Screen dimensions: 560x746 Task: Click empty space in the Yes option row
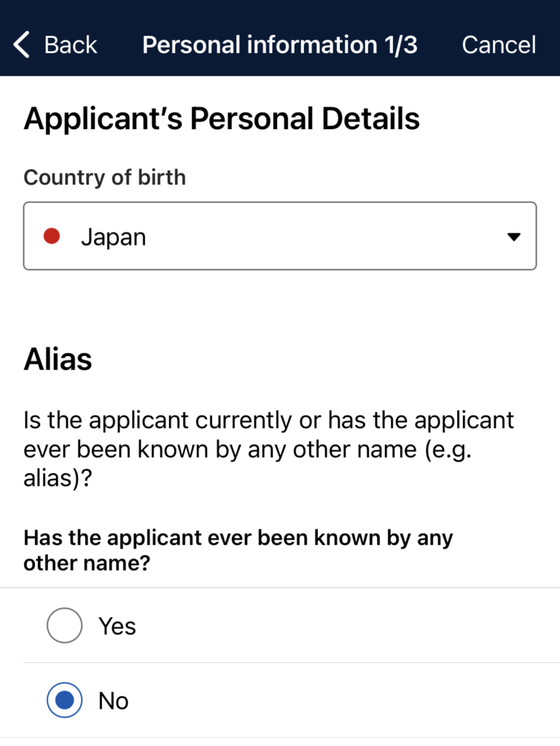click(350, 626)
